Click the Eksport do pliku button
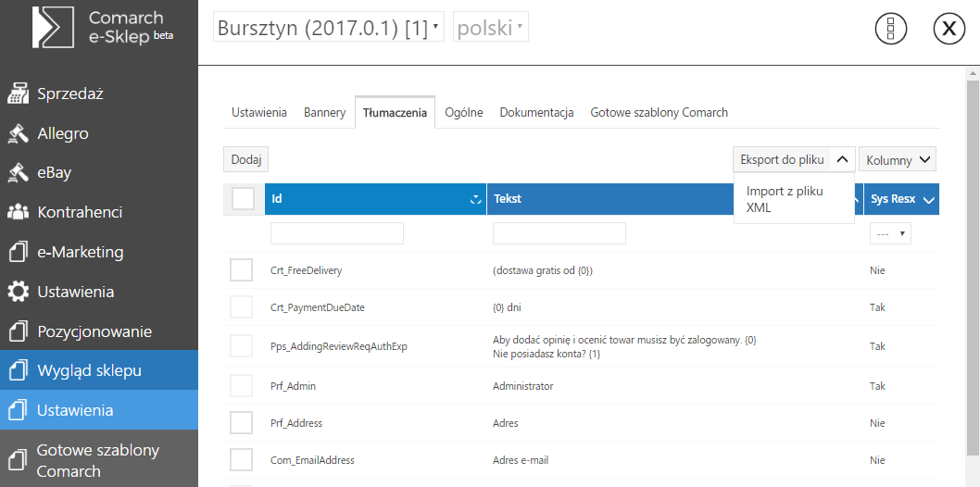The width and height of the screenshot is (980, 487). [782, 160]
